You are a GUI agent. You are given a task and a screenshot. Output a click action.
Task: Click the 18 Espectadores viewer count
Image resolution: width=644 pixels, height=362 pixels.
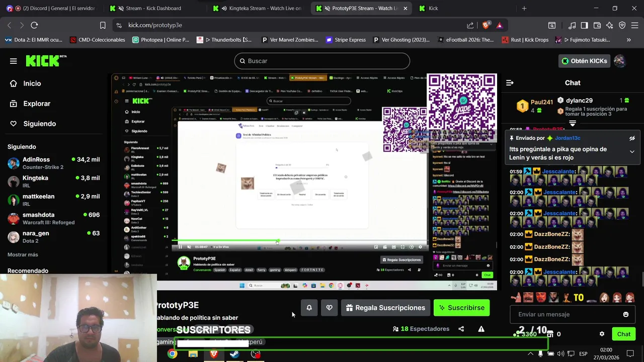click(421, 329)
